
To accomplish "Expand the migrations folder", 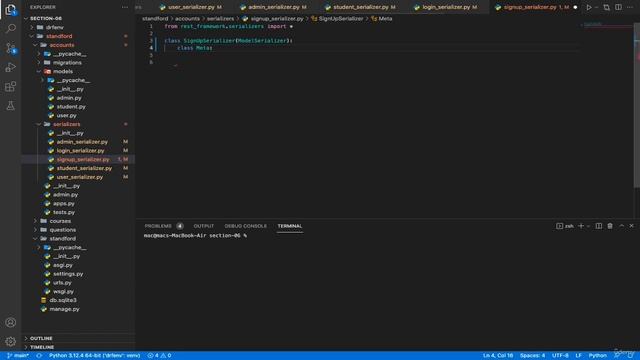I will [x=78, y=62].
